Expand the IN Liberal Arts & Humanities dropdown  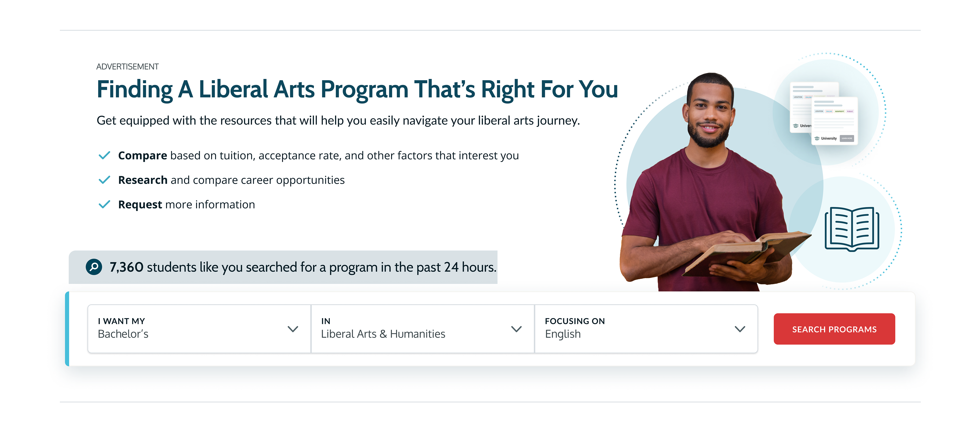point(422,329)
